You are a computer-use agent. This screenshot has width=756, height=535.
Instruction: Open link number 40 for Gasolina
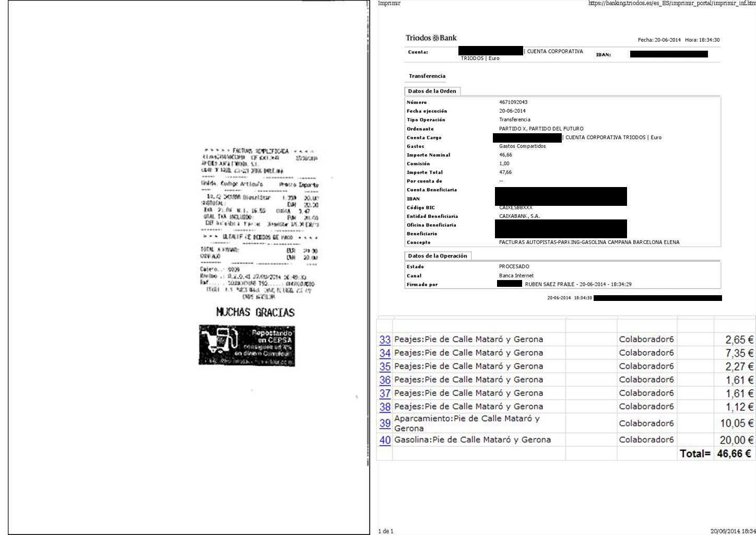point(385,440)
